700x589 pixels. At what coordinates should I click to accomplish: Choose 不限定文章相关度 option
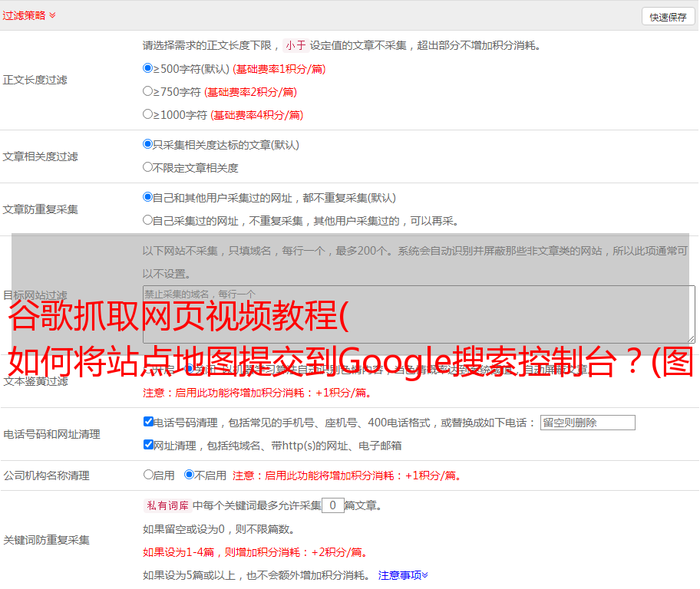pos(148,167)
